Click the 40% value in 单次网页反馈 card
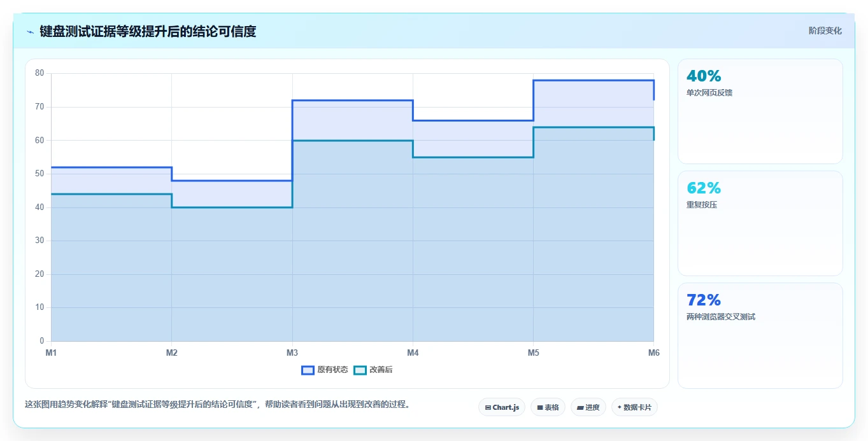 pyautogui.click(x=704, y=76)
